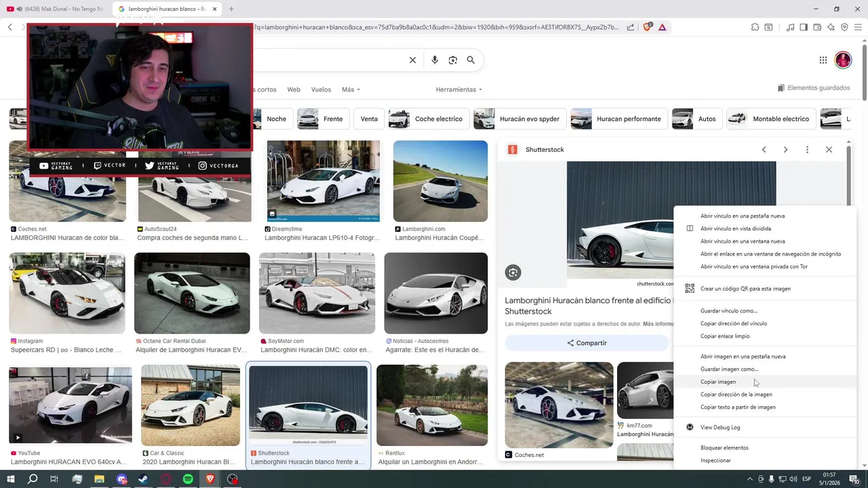Open the extensions puzzle icon
The width and height of the screenshot is (868, 488).
pos(755,27)
